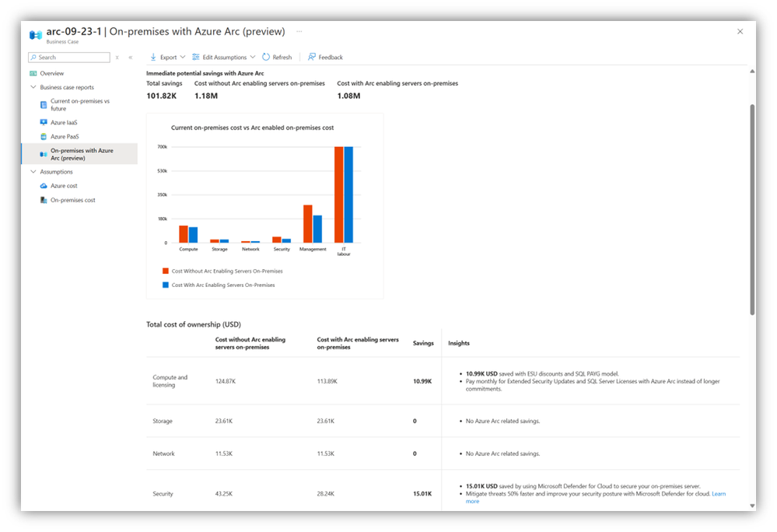This screenshot has width=777, height=532.
Task: Select the Total savings value 101.82K
Action: 162,96
